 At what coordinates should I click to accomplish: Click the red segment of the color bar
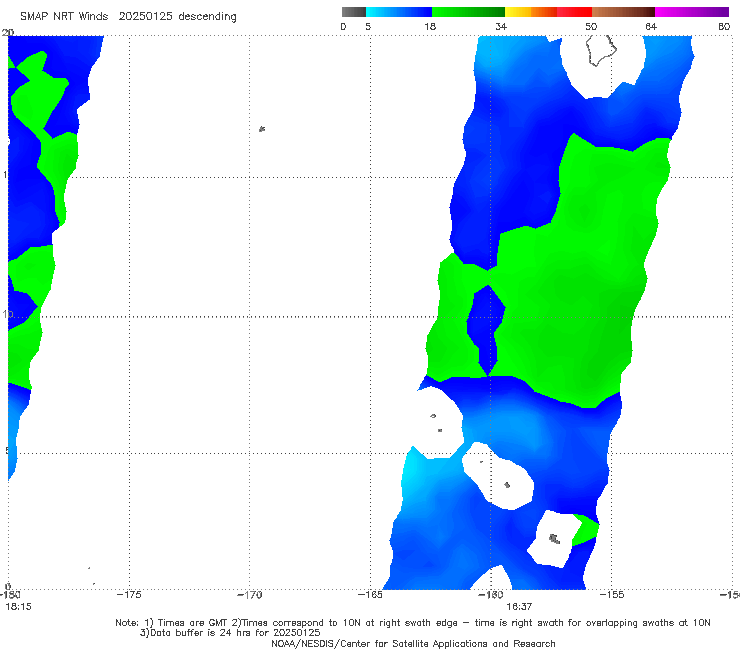coord(574,12)
